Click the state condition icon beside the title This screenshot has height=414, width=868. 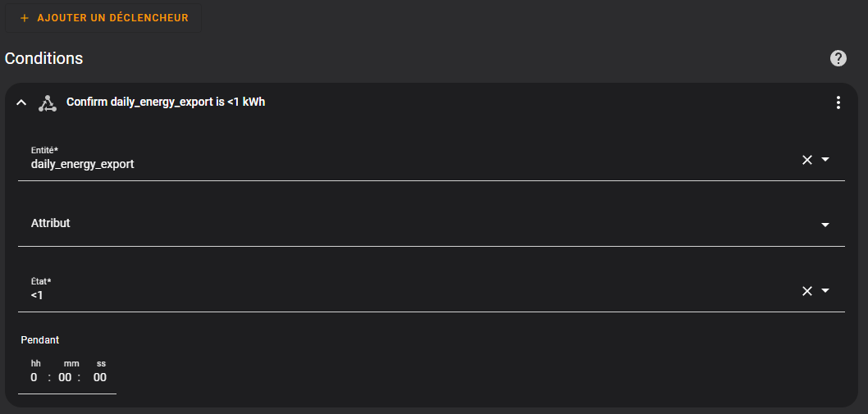48,103
